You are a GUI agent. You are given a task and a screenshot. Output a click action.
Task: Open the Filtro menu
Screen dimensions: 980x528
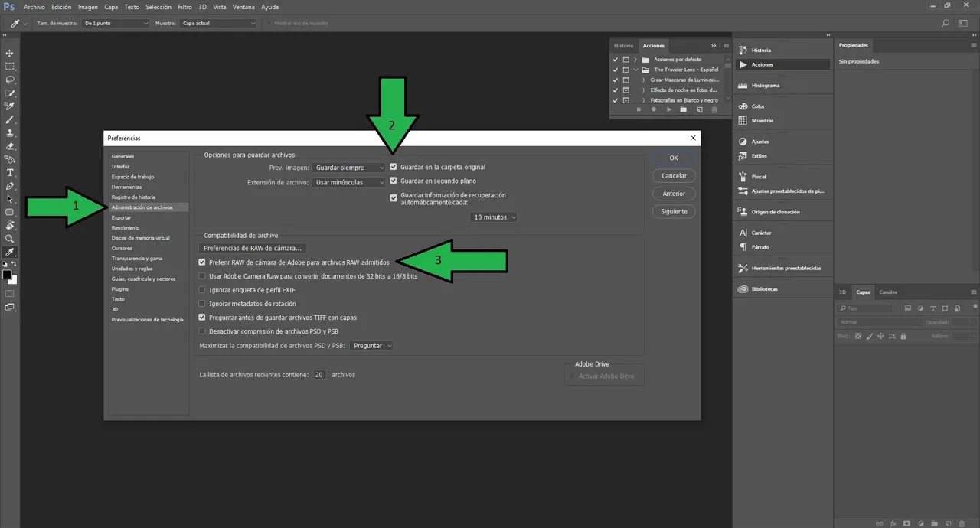tap(185, 7)
